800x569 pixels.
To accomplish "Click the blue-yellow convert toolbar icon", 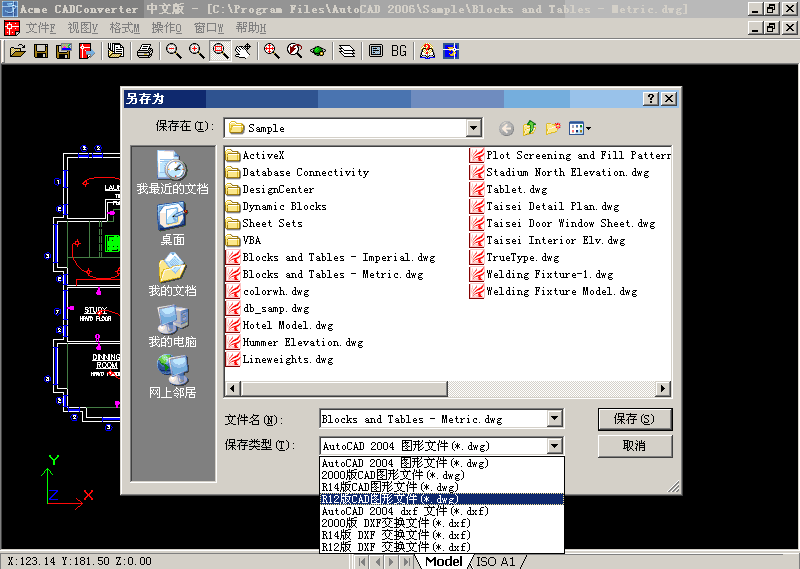I will click(451, 52).
